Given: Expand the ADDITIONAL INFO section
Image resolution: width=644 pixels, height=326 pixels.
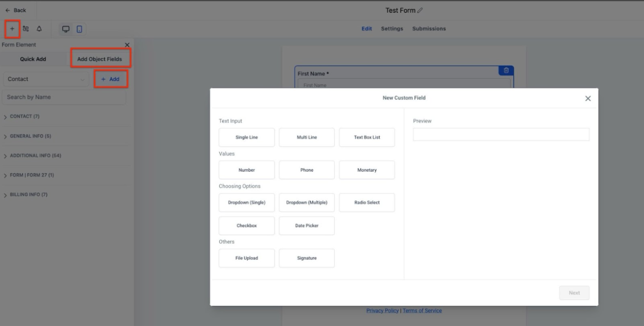Looking at the screenshot, I should click(x=35, y=156).
